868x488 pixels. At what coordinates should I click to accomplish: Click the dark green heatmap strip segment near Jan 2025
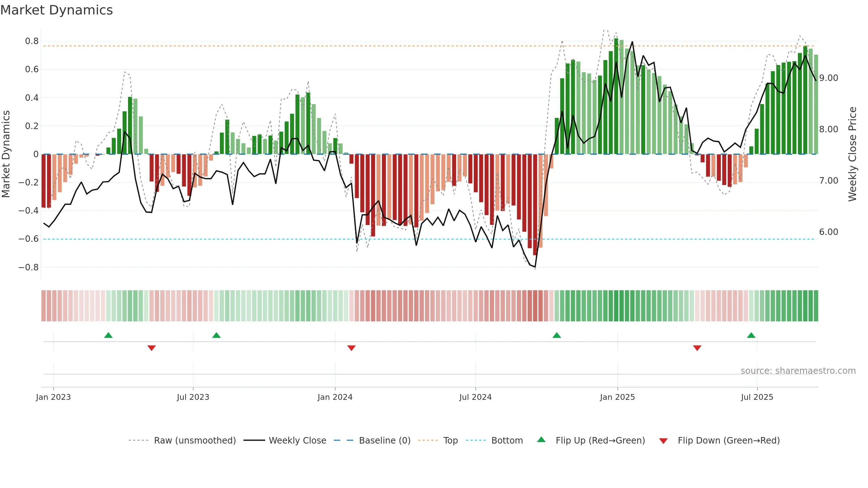[x=616, y=306]
